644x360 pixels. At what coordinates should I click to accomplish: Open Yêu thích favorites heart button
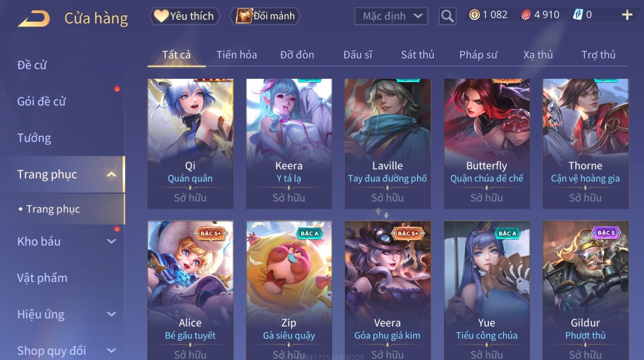[184, 16]
